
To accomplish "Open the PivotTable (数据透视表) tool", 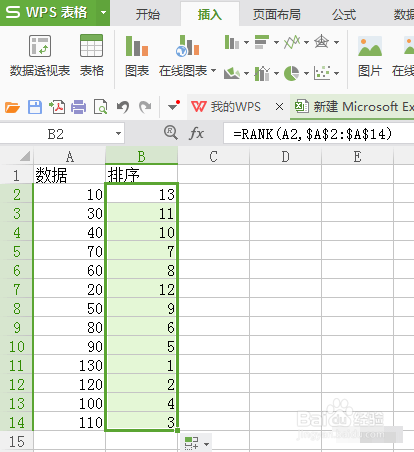I will tap(40, 56).
